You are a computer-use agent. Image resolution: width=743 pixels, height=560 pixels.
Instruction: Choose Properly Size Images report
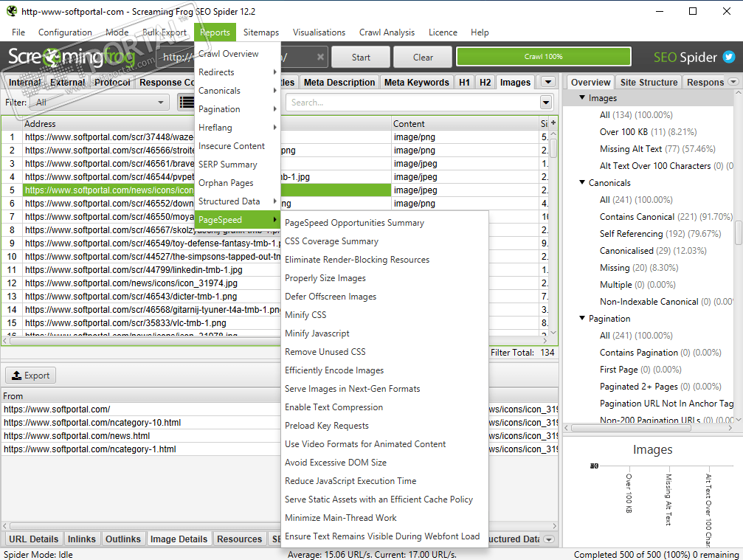384,278
